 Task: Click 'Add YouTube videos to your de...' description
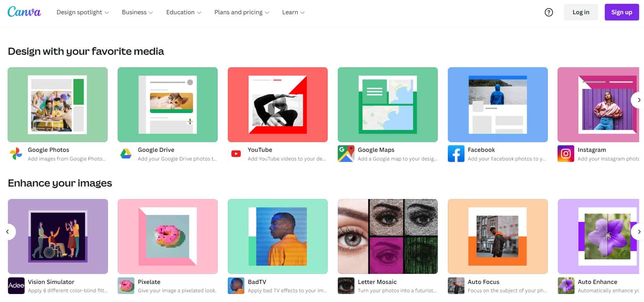(x=287, y=159)
